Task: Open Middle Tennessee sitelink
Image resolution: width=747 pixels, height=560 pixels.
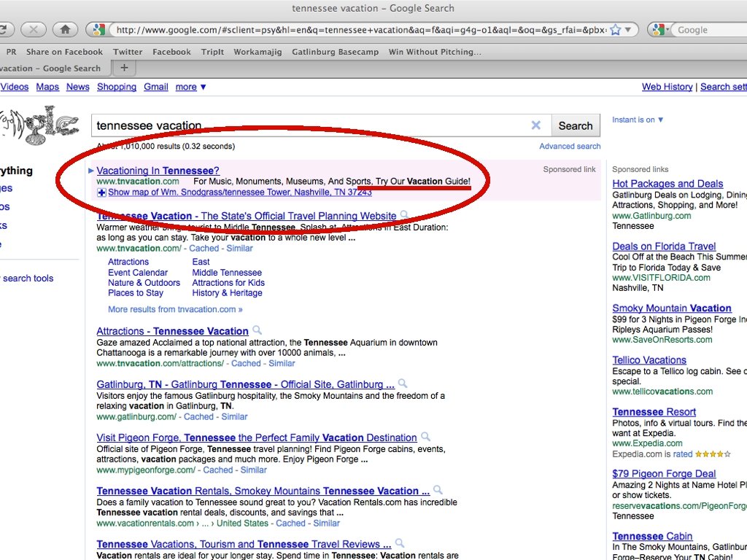Action: point(227,273)
